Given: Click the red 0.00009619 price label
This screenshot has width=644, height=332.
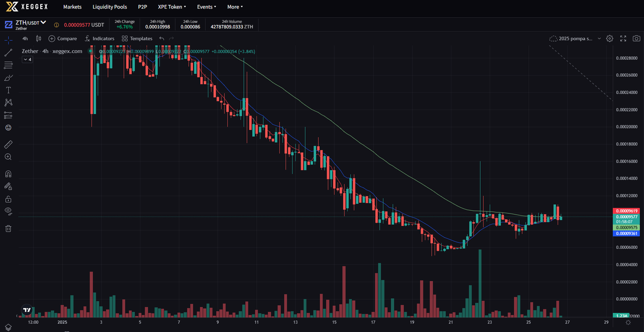Looking at the screenshot, I should point(625,211).
